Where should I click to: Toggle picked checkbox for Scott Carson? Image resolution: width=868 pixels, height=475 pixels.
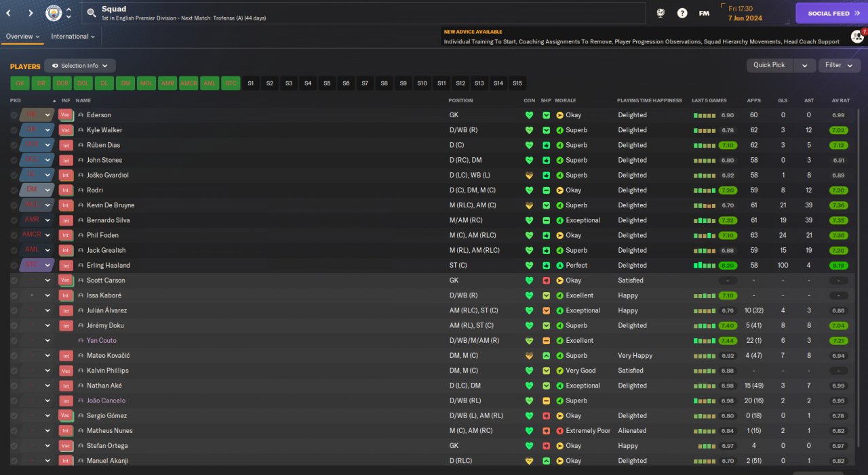point(14,281)
